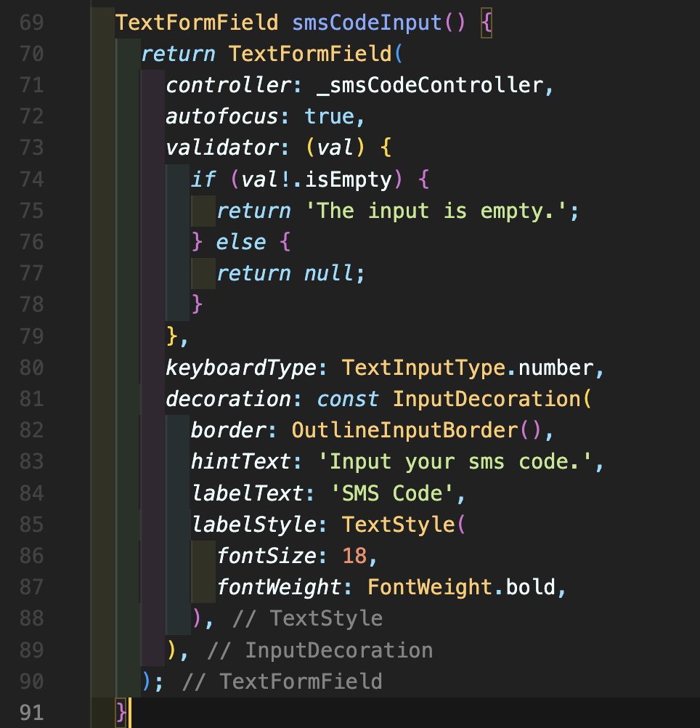Click opening brace ending line 69
Screen dimensions: 700x728
(x=486, y=23)
